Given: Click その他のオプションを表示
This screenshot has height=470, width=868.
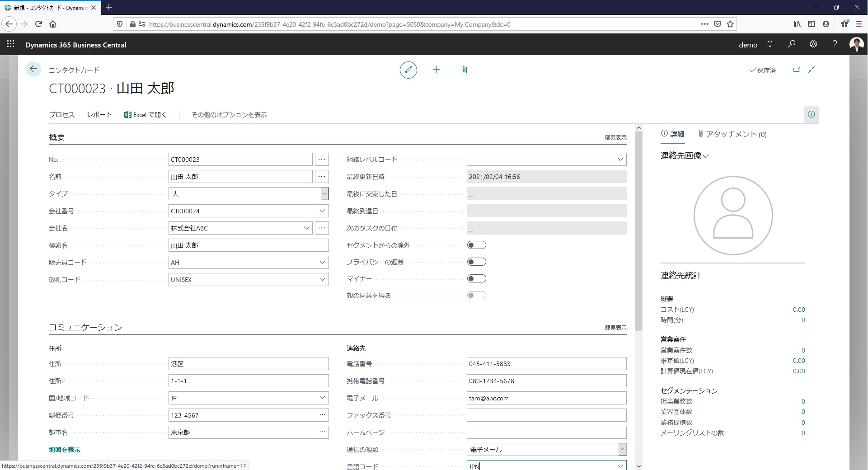Looking at the screenshot, I should click(x=229, y=115).
